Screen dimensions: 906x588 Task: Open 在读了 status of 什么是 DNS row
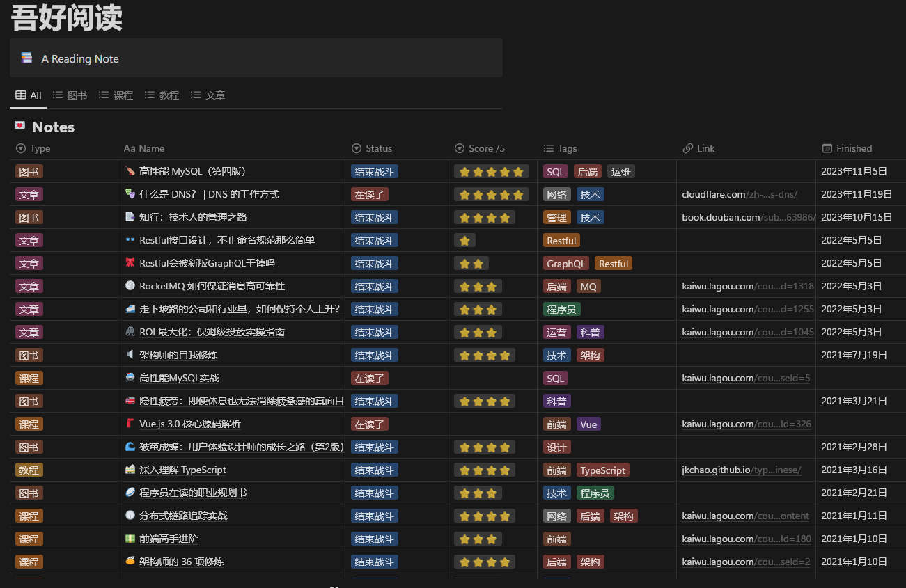(x=370, y=194)
